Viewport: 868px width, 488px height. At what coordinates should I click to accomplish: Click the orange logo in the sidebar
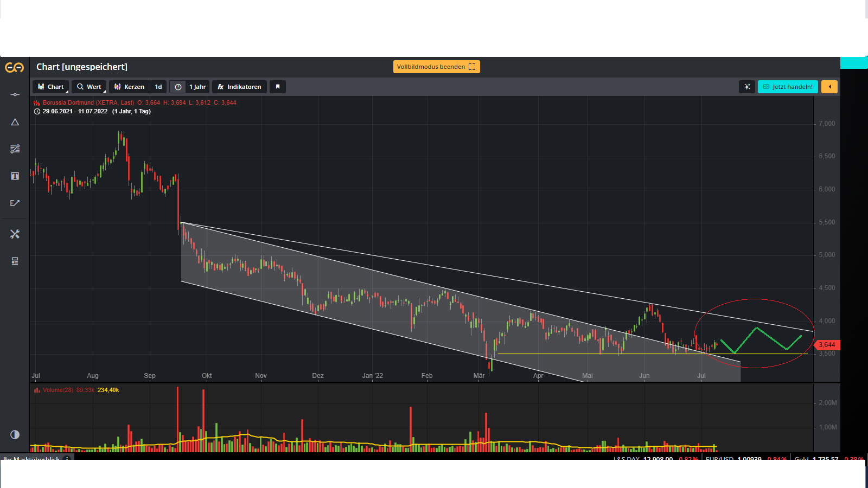(x=15, y=67)
